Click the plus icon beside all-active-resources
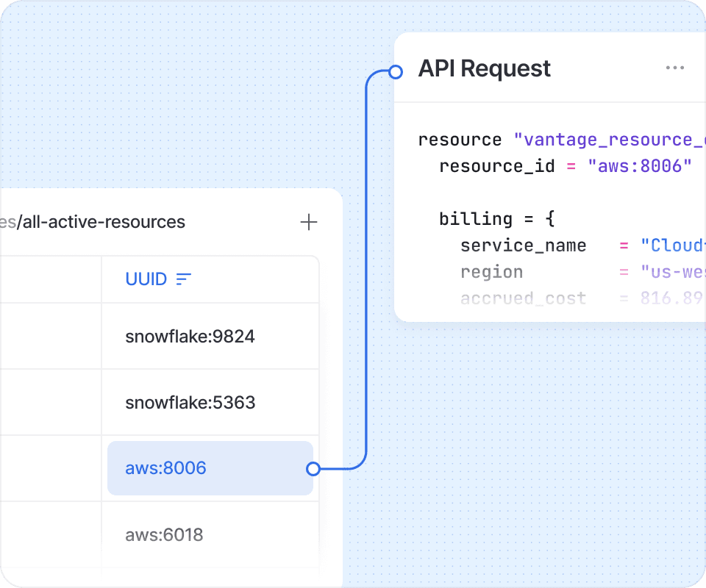The height and width of the screenshot is (588, 706). [x=309, y=222]
